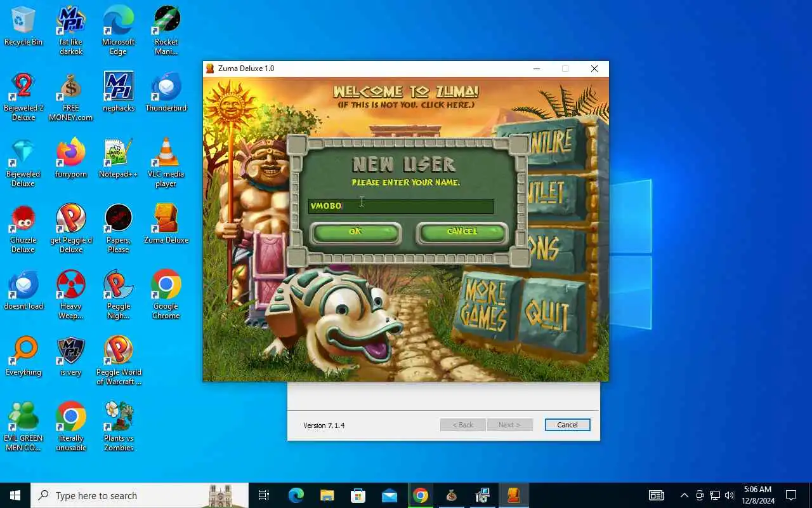The height and width of the screenshot is (508, 812).
Task: Open the Chuzzle Deluxe desktop icon
Action: (23, 229)
